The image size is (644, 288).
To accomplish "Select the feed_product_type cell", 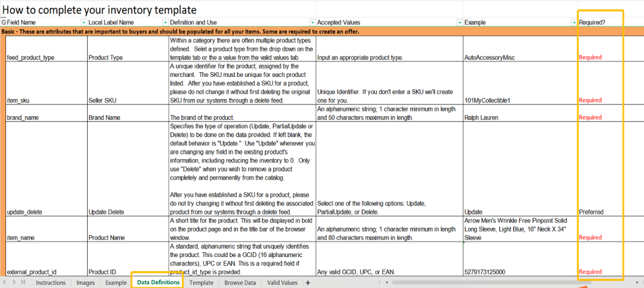I will pos(45,58).
